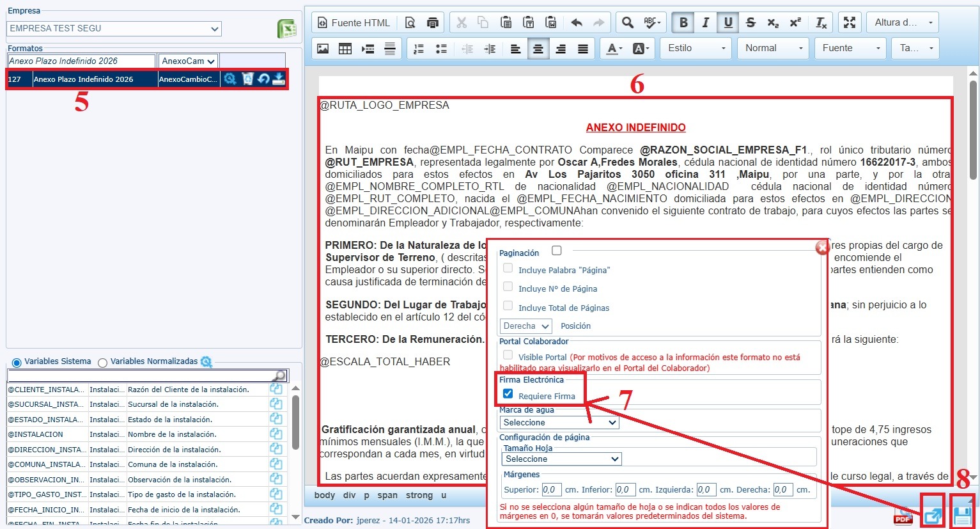Click the Excel export icon
This screenshot has width=980, height=529.
[286, 29]
